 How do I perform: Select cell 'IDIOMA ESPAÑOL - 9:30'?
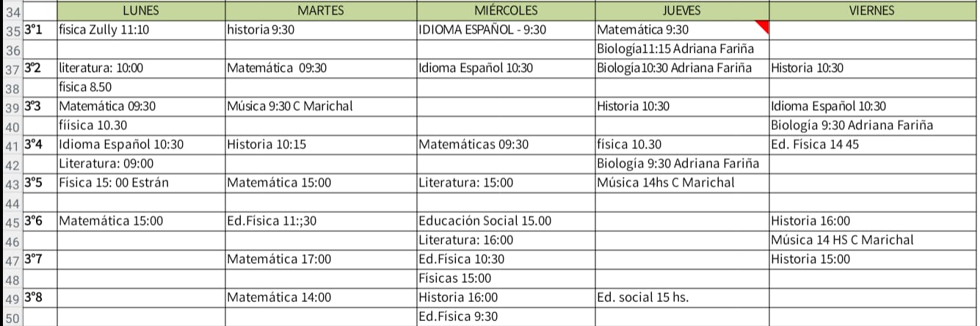click(505, 31)
